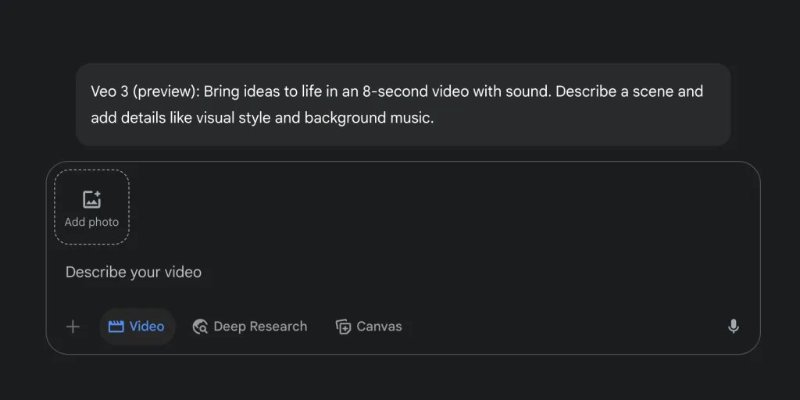Enable the Deep Research mode chip

[249, 326]
